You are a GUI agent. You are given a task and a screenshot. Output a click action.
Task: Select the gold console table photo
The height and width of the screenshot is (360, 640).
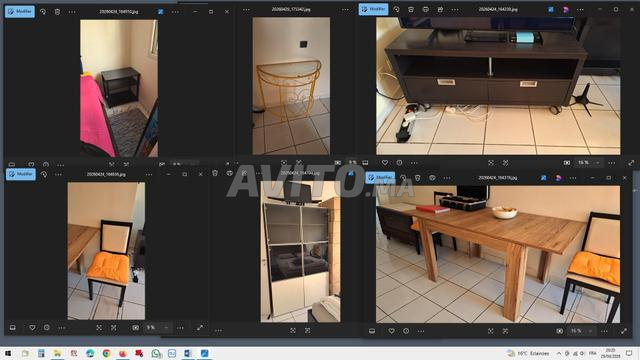point(291,86)
